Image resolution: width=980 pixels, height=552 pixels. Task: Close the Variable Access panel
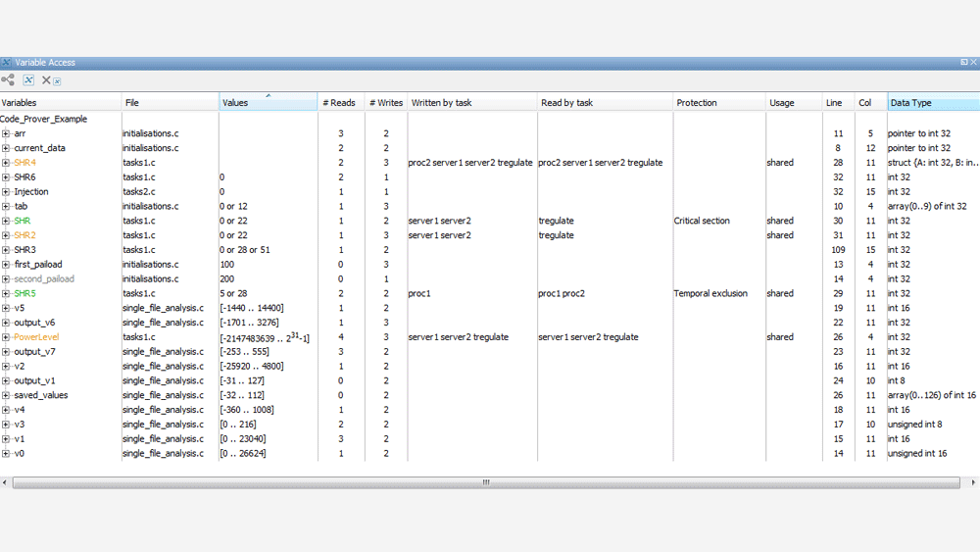973,63
